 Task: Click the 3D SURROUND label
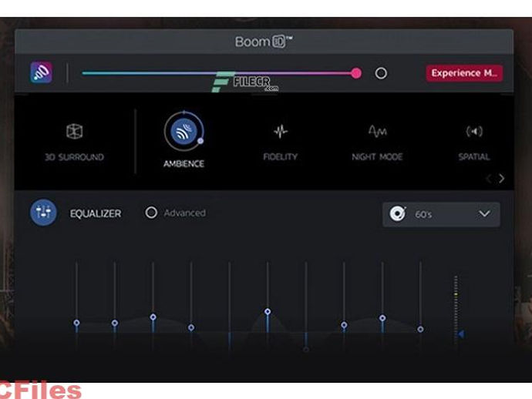click(x=74, y=157)
